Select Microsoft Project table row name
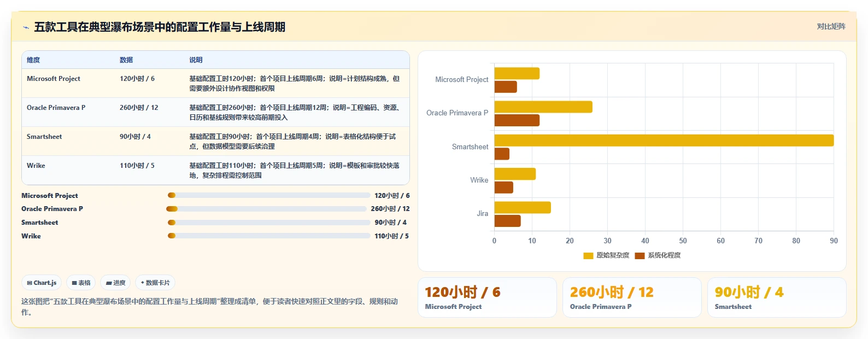This screenshot has height=339, width=868. point(54,79)
